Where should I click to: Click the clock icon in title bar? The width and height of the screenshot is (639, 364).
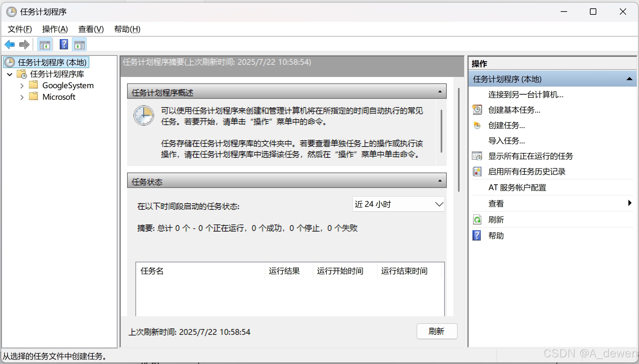click(x=11, y=12)
